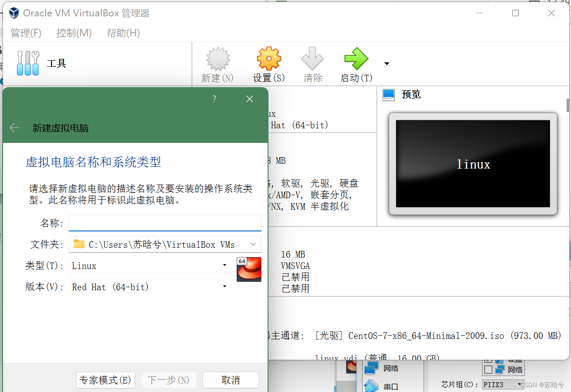Viewport: 571px width, 392px height.
Task: Select Serial port (串口) item in background window
Action: coord(381,386)
